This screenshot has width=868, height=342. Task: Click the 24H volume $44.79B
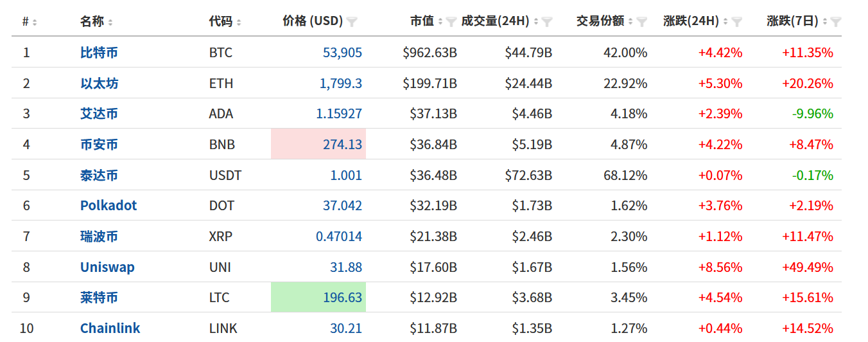[528, 53]
